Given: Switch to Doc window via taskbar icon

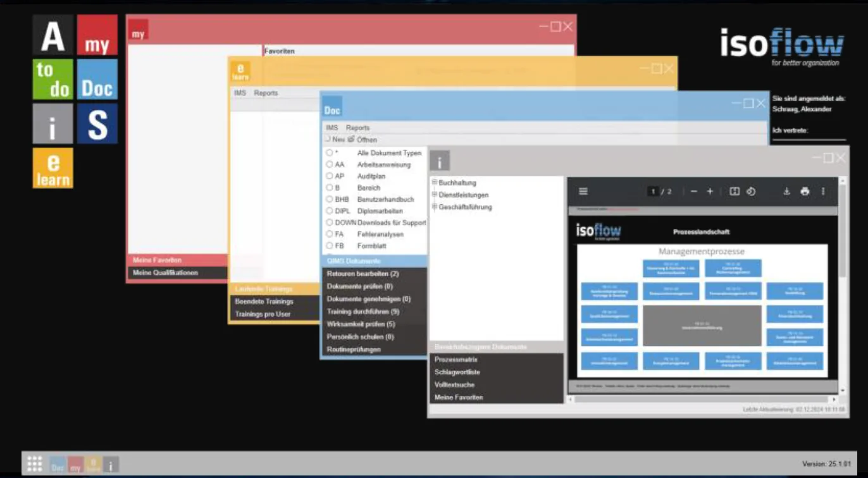Looking at the screenshot, I should point(58,465).
